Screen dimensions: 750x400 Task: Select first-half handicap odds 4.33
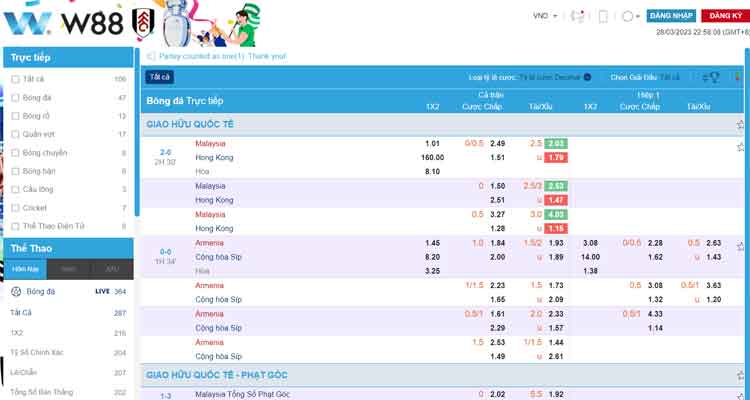[x=655, y=314]
